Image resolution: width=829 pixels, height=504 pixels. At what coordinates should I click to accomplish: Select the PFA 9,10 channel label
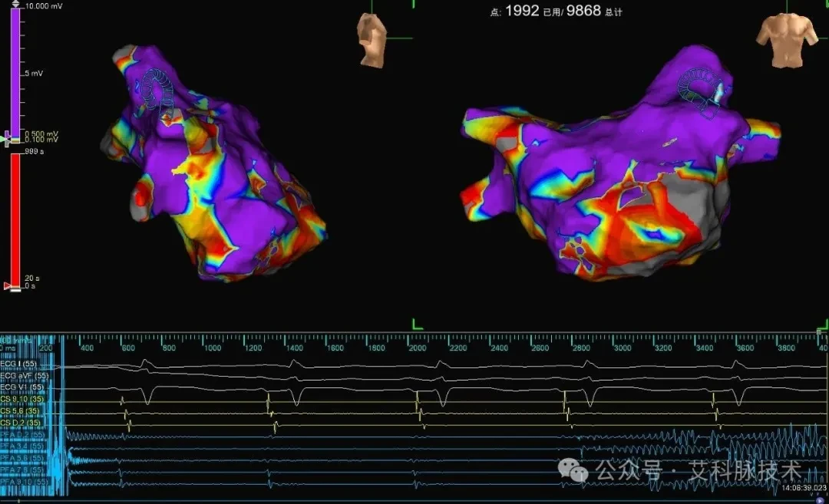click(x=24, y=482)
